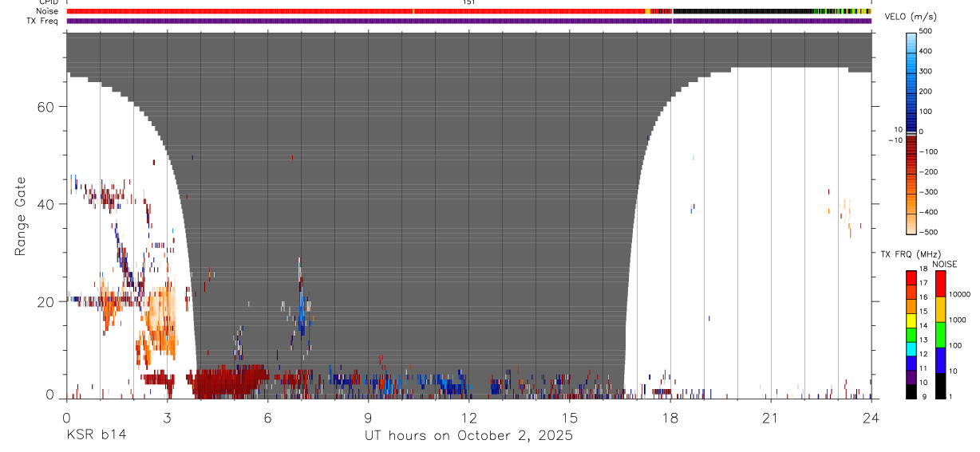
Task: Select the yellow 14-15 MHz frequency swatch
Action: (911, 320)
